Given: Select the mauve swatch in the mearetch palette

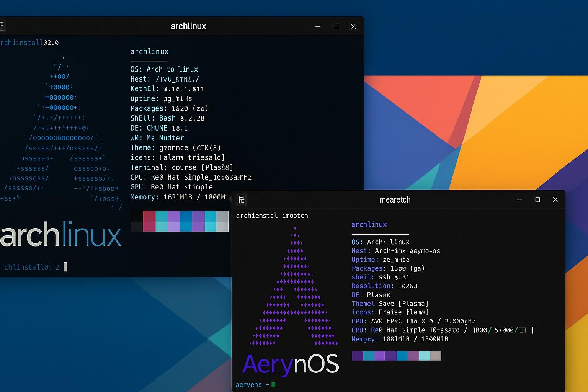Looking at the screenshot, I should coord(413,356).
